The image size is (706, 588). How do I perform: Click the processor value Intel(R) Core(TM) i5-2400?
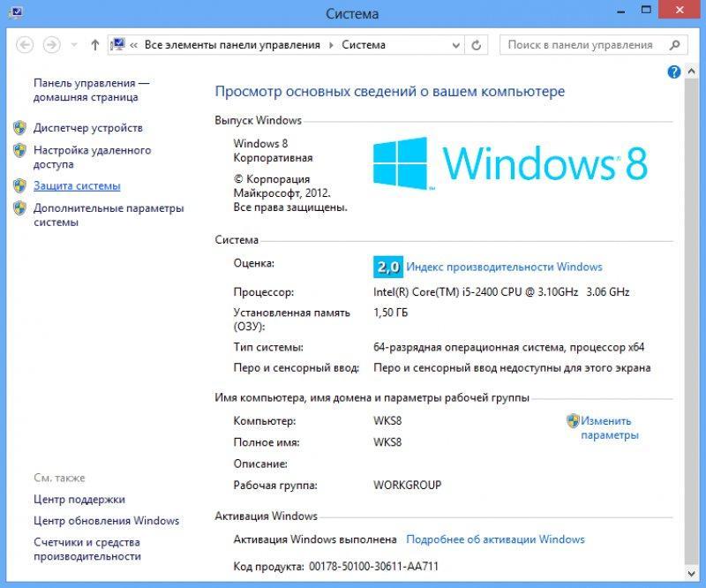(501, 292)
